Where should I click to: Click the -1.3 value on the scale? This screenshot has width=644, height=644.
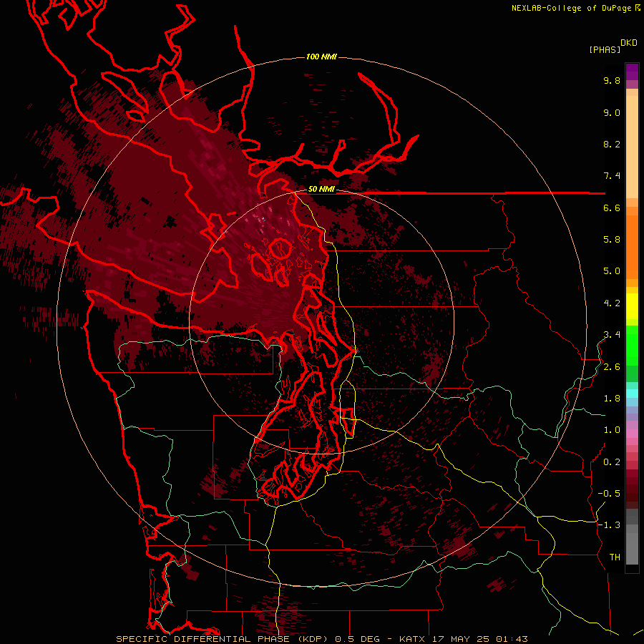pyautogui.click(x=609, y=525)
